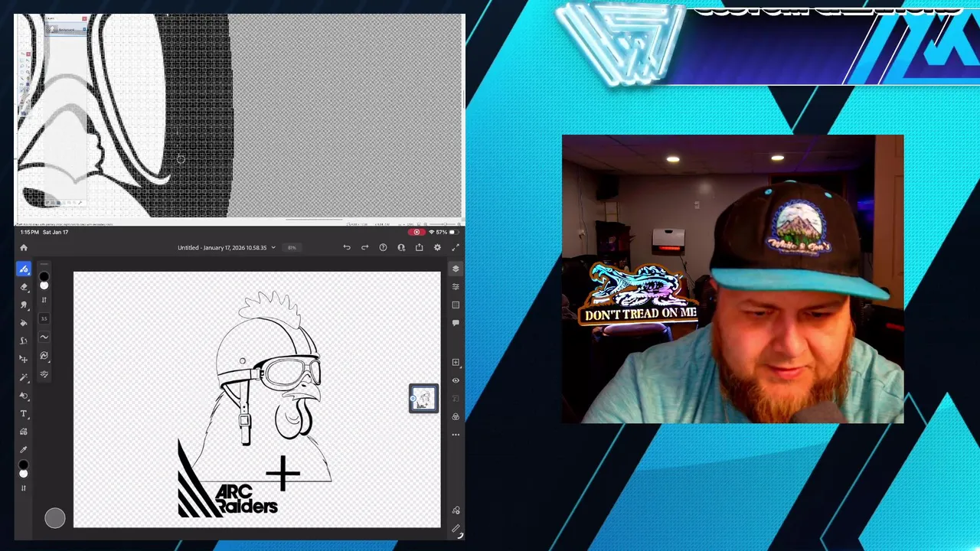Invite collaborators to the document
The height and width of the screenshot is (551, 980).
[401, 247]
